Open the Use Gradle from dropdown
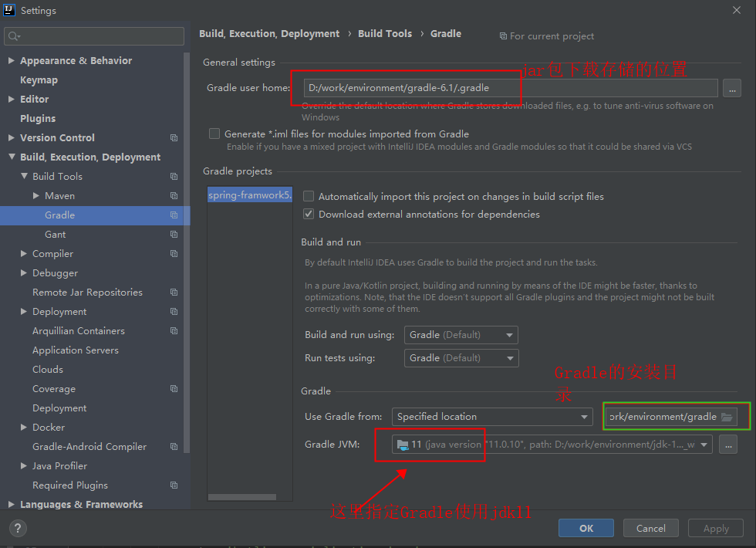756x548 pixels. [x=492, y=417]
